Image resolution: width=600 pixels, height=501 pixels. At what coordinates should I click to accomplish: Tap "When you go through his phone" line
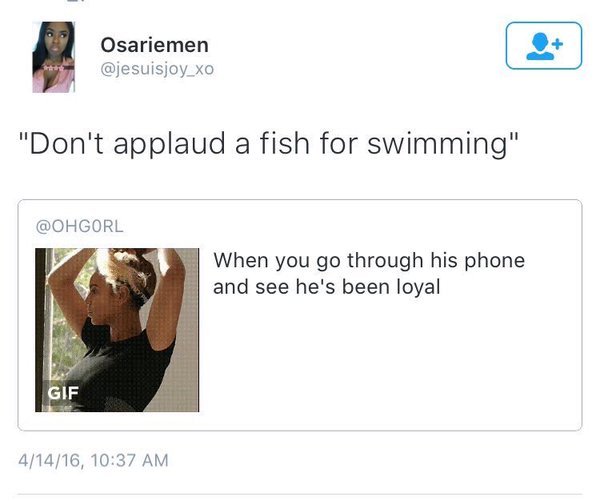coord(369,261)
